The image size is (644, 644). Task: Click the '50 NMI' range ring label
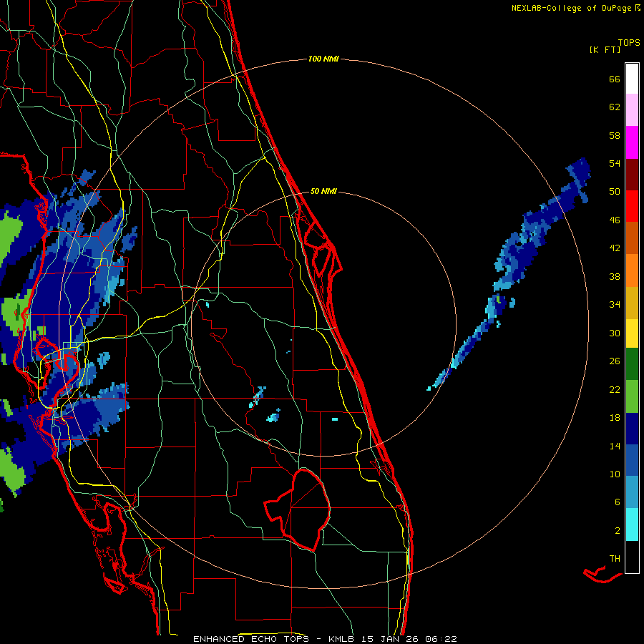(323, 191)
